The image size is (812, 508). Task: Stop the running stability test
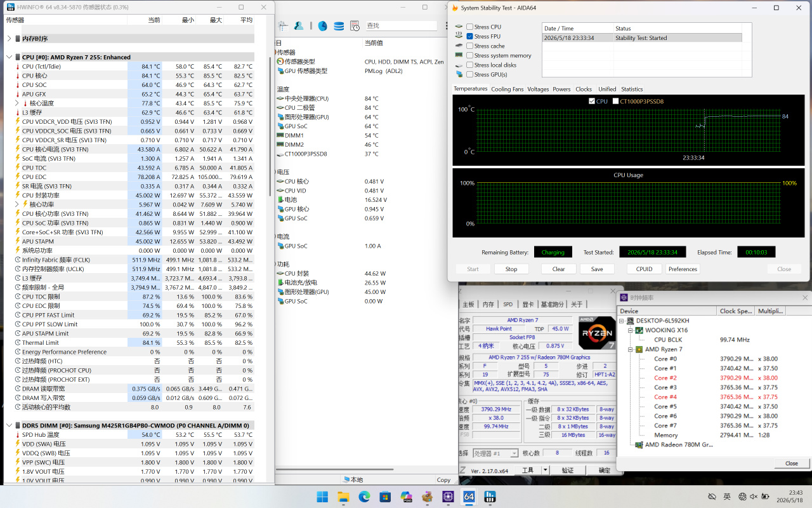[511, 269]
